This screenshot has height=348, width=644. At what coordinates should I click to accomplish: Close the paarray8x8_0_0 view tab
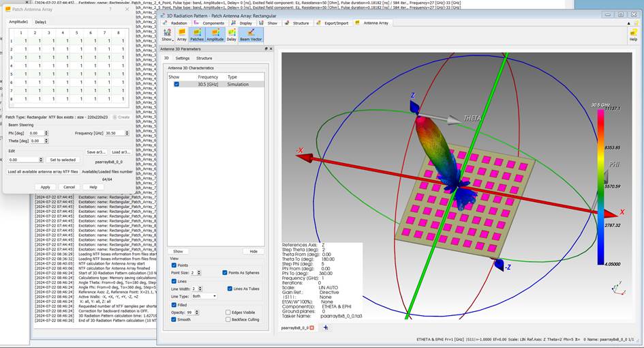pos(311,328)
